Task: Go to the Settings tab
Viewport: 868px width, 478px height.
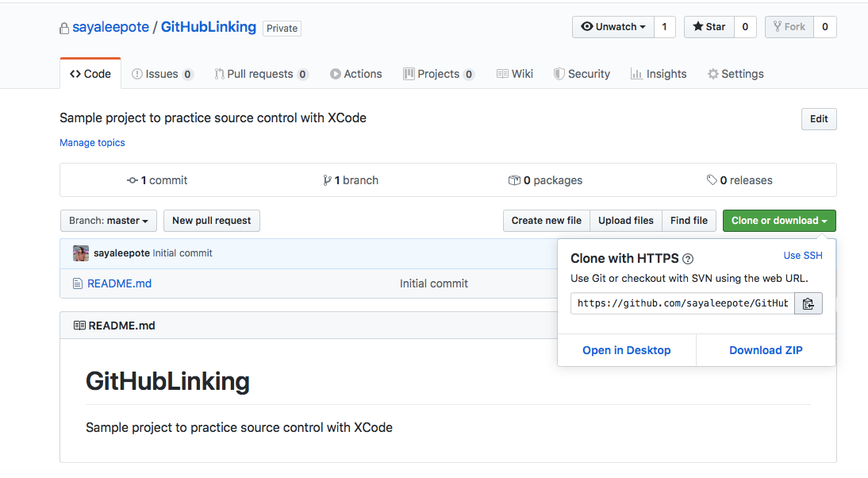Action: [x=735, y=74]
